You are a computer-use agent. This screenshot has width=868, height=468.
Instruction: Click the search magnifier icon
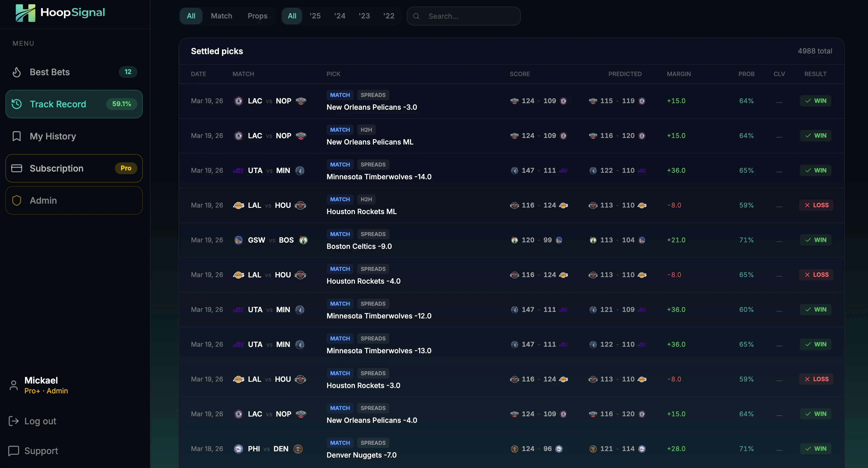coord(416,16)
